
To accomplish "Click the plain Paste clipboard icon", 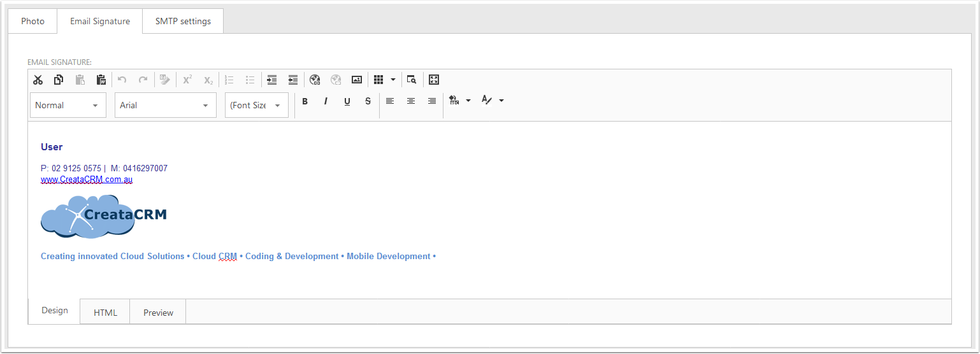I will tap(80, 80).
